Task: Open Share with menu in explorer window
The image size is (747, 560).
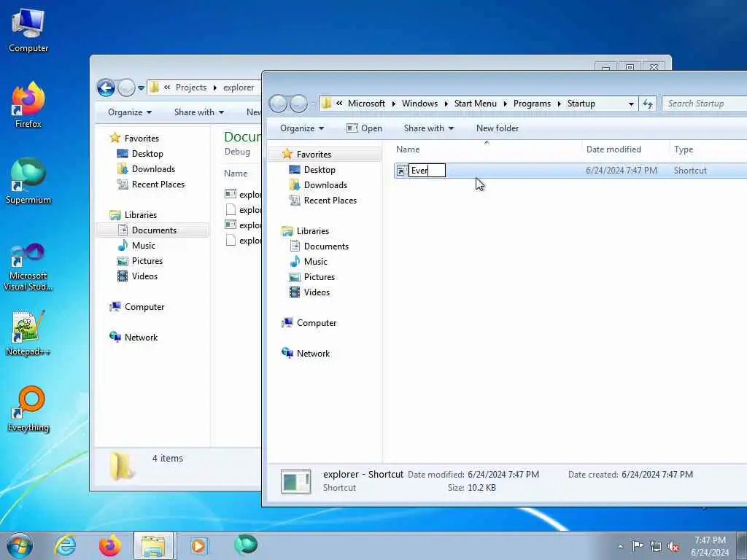Action: (x=199, y=112)
